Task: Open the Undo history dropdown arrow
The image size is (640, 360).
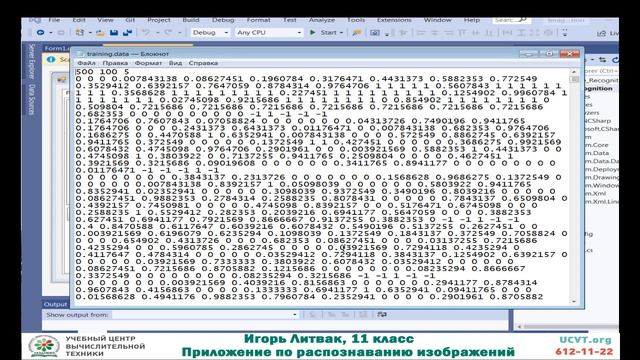Action: 157,33
